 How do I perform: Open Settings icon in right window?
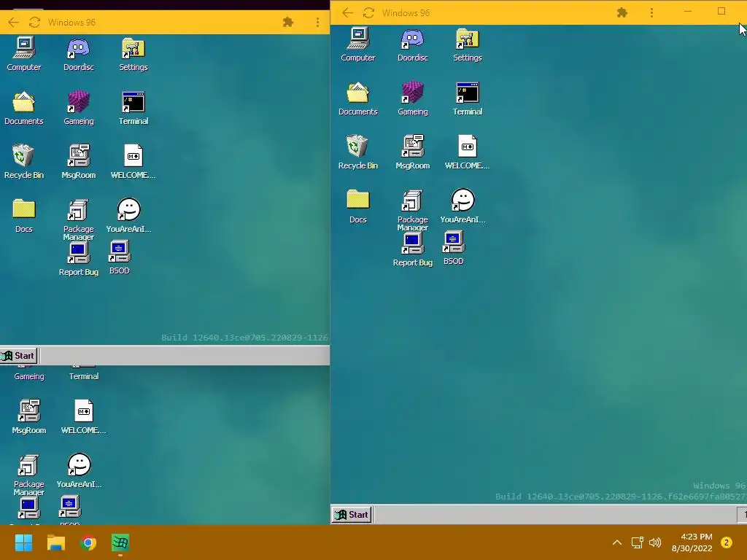[x=468, y=44]
